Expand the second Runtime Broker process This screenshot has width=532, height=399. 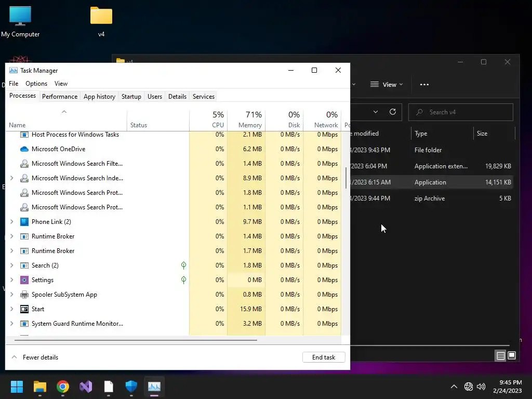tap(11, 251)
